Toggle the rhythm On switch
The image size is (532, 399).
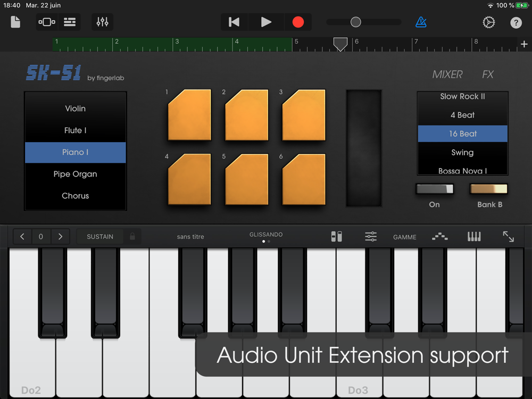tap(435, 189)
